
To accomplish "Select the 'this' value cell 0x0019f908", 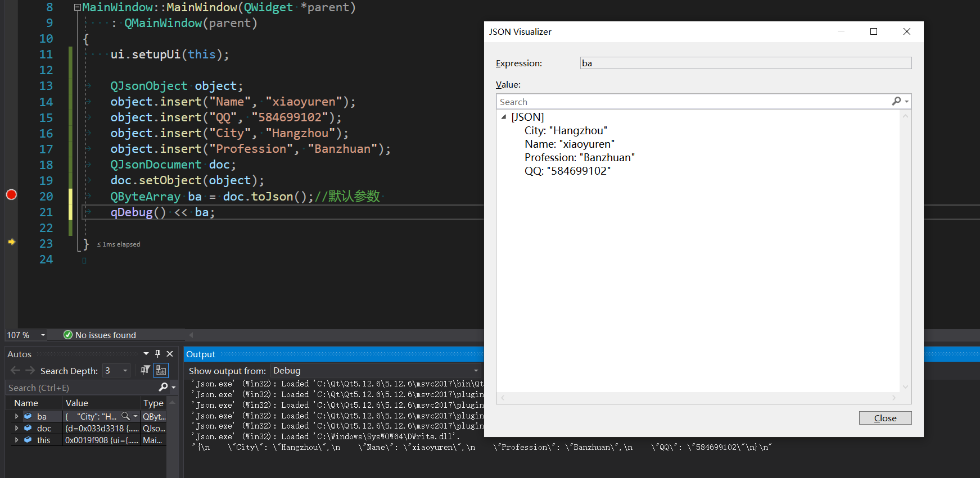I will click(101, 440).
